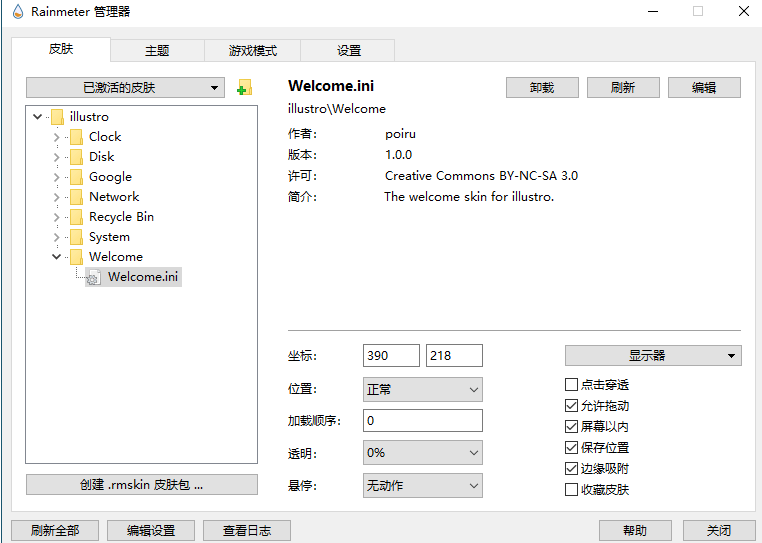Viewport: 762px width, 543px height.
Task: Click the Y coordinate field showing 218
Action: tap(454, 355)
